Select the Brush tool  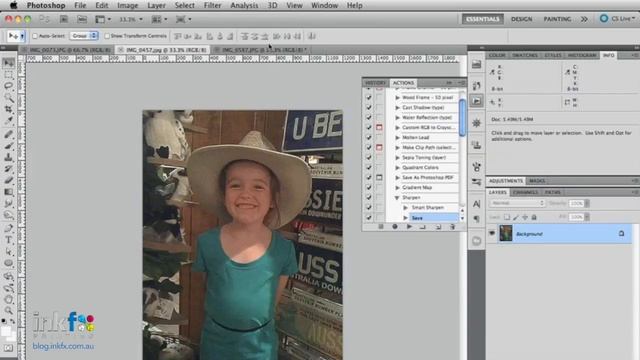9,146
